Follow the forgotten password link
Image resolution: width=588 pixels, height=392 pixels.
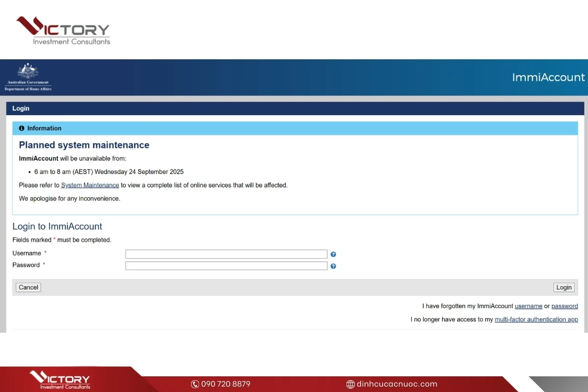click(x=564, y=306)
